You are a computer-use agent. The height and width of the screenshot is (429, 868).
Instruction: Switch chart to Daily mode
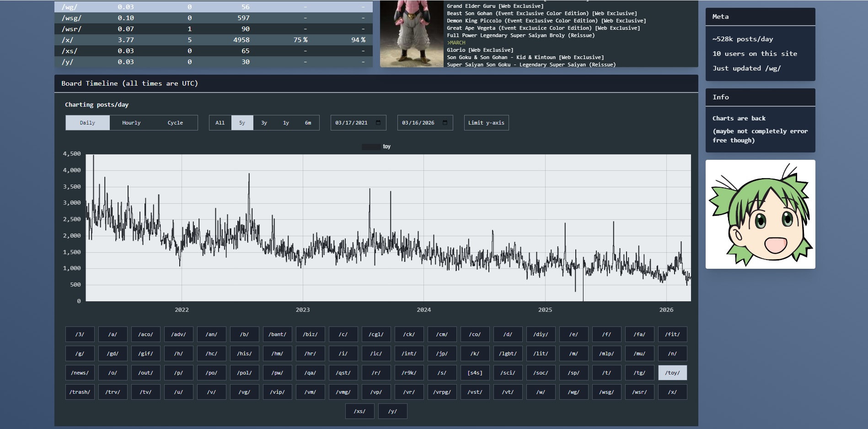[87, 123]
